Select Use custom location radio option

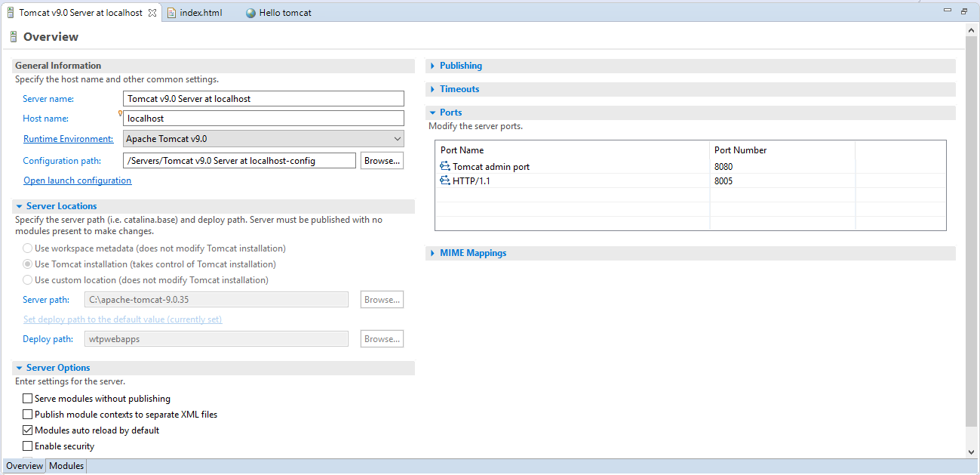click(28, 280)
